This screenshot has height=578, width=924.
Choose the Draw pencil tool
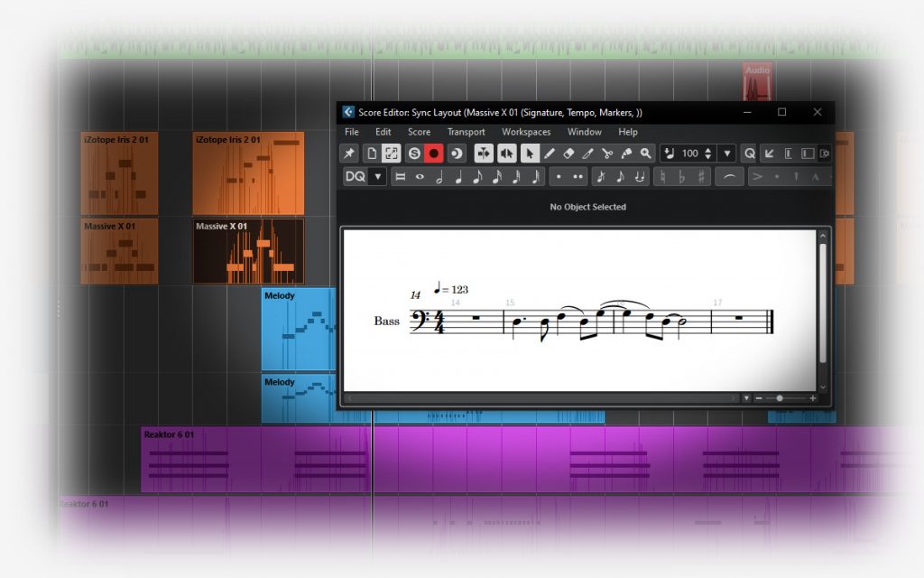pos(549,154)
